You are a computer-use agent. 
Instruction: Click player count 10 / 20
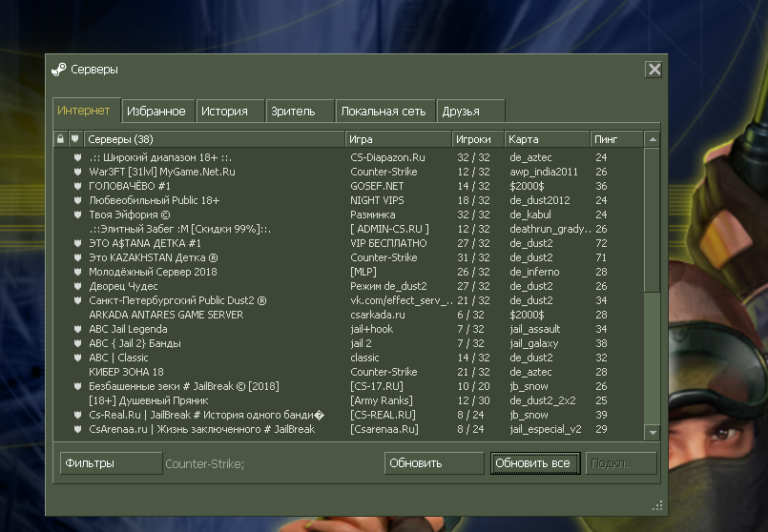coord(473,386)
